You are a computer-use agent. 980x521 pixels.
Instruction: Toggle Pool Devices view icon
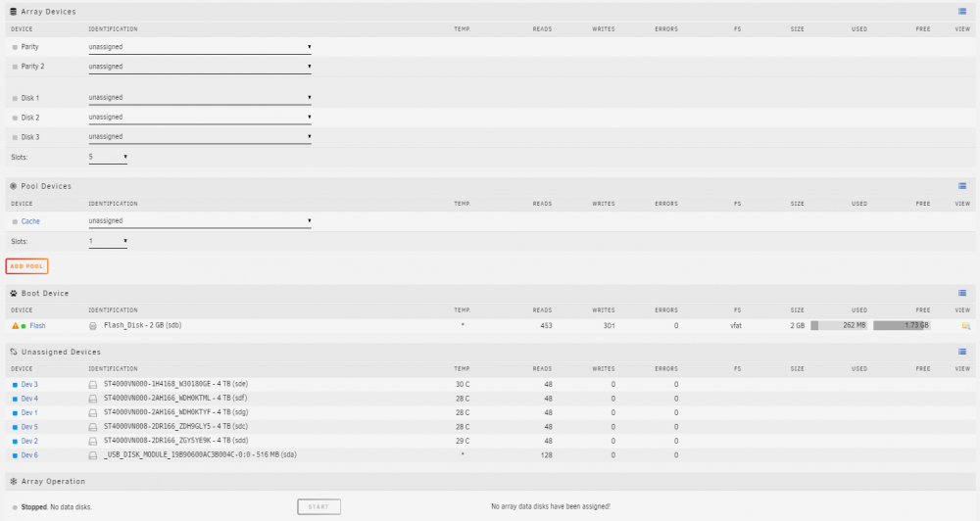pos(962,186)
